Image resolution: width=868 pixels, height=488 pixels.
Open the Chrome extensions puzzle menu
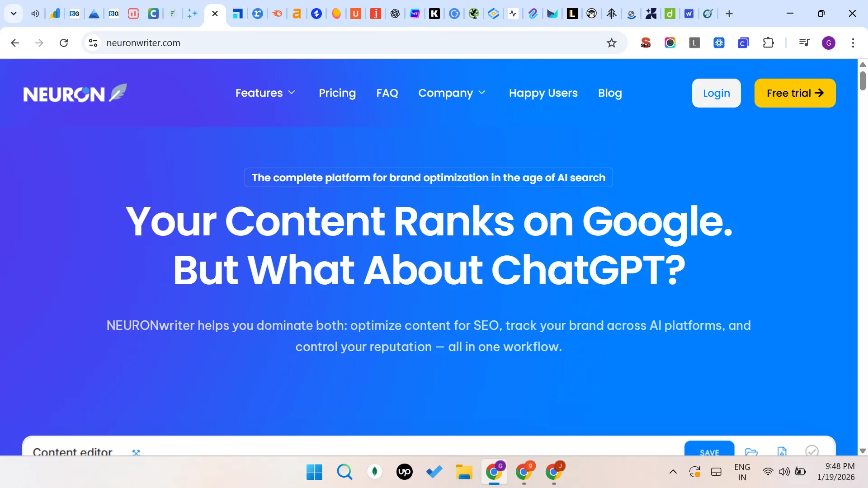pyautogui.click(x=769, y=42)
